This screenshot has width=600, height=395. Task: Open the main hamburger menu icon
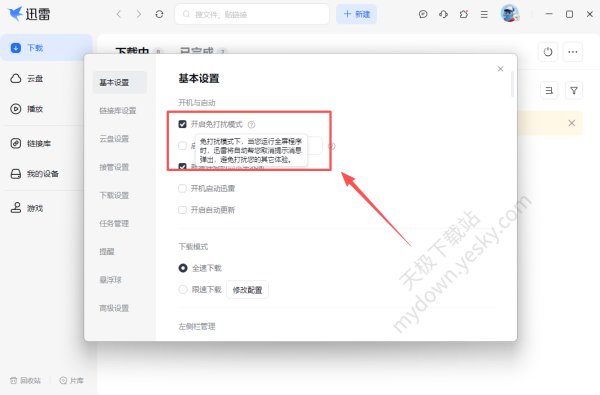click(484, 14)
